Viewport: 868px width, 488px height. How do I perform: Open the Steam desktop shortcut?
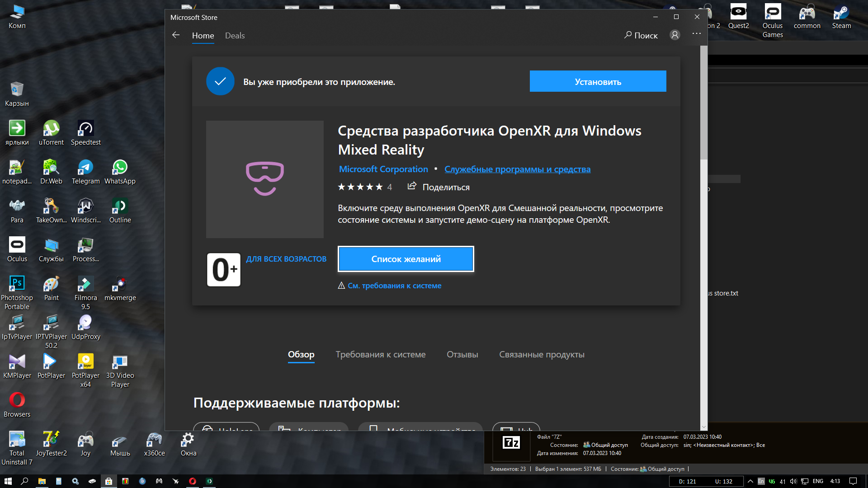(x=841, y=17)
